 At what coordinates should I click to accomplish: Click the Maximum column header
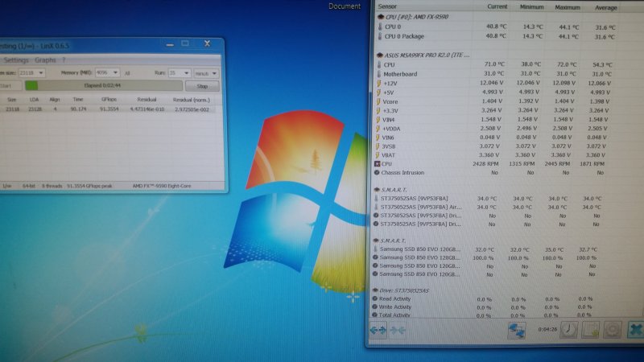[568, 7]
